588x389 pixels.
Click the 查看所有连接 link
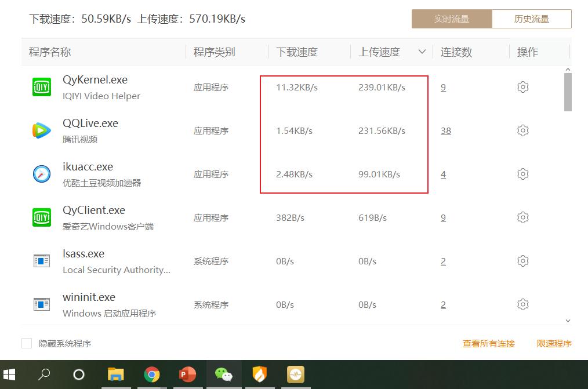click(x=488, y=343)
